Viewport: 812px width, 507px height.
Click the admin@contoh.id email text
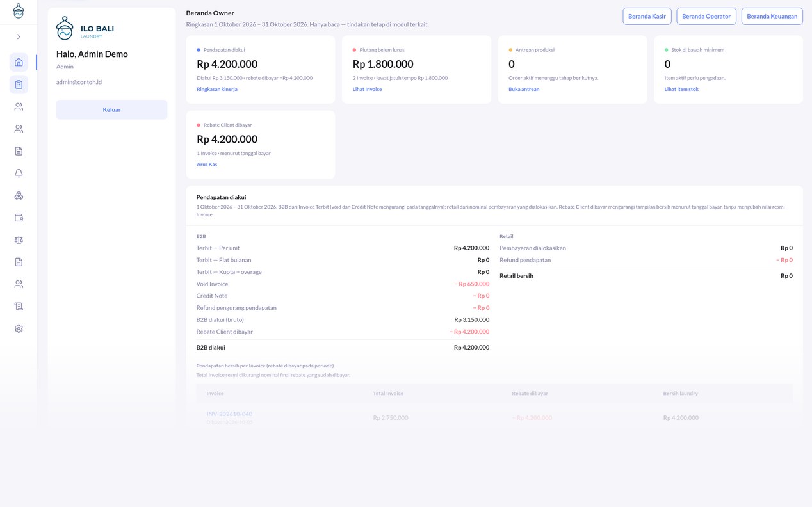pos(79,82)
